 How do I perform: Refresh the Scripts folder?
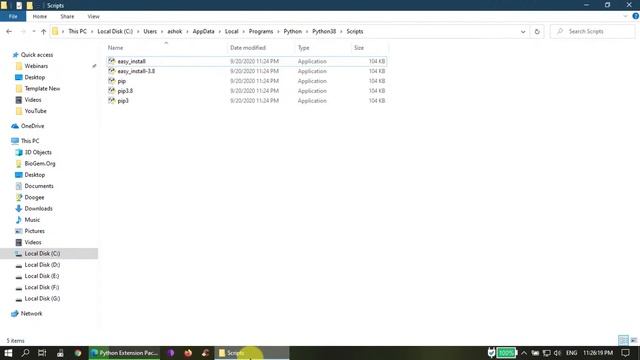[x=537, y=31]
